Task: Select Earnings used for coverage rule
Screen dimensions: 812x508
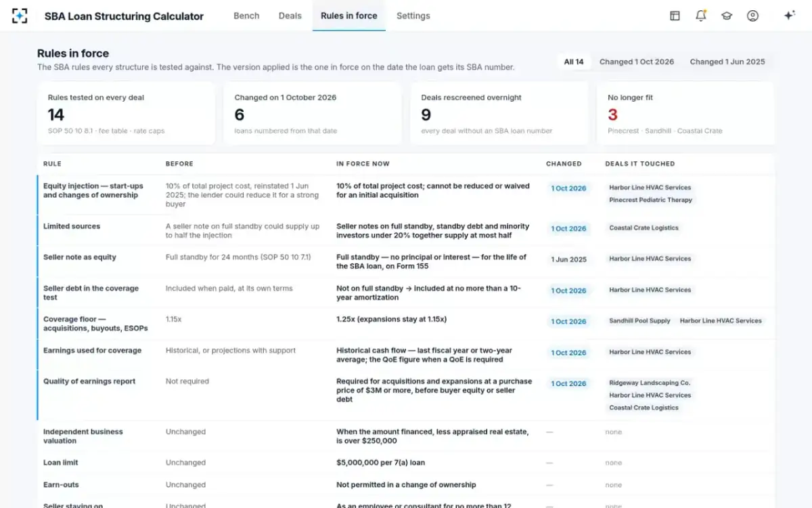Action: (406, 354)
